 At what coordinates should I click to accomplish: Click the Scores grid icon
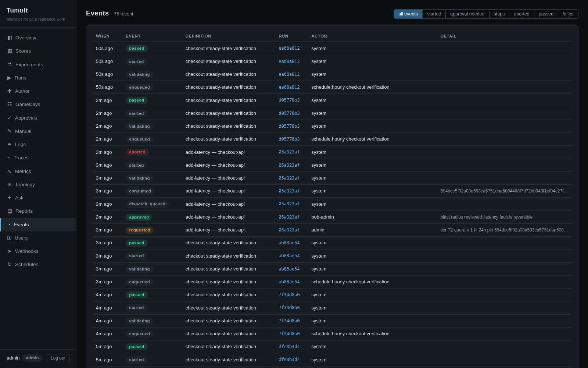point(10,51)
